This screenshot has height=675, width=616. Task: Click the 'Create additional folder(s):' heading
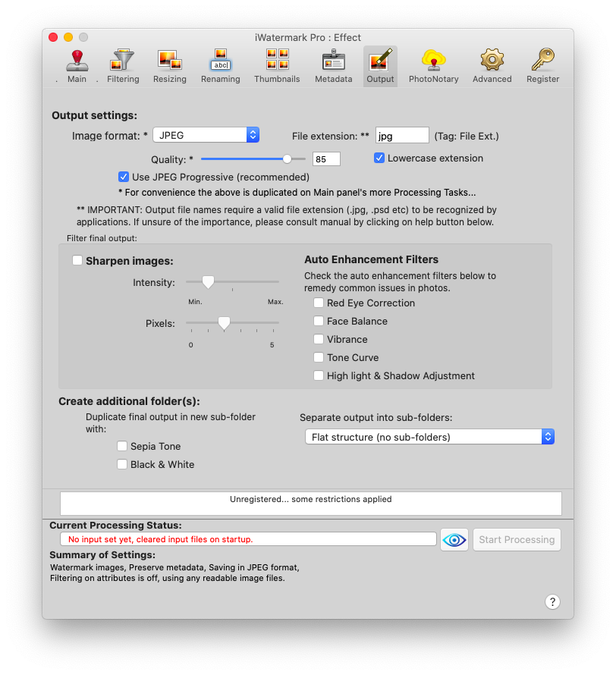point(129,401)
